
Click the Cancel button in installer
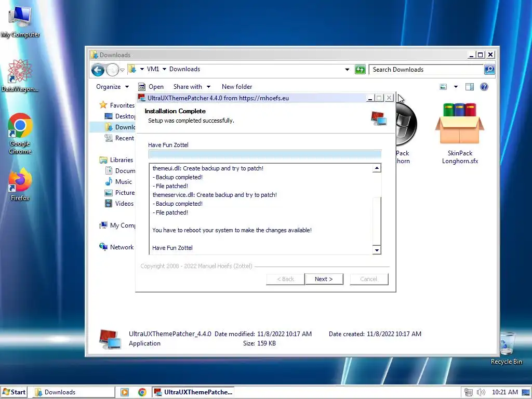point(369,279)
